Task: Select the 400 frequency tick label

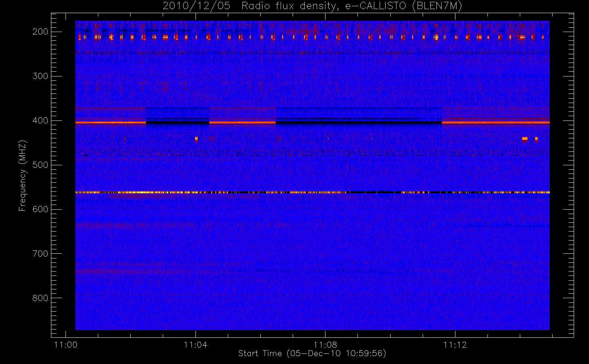Action: point(40,120)
